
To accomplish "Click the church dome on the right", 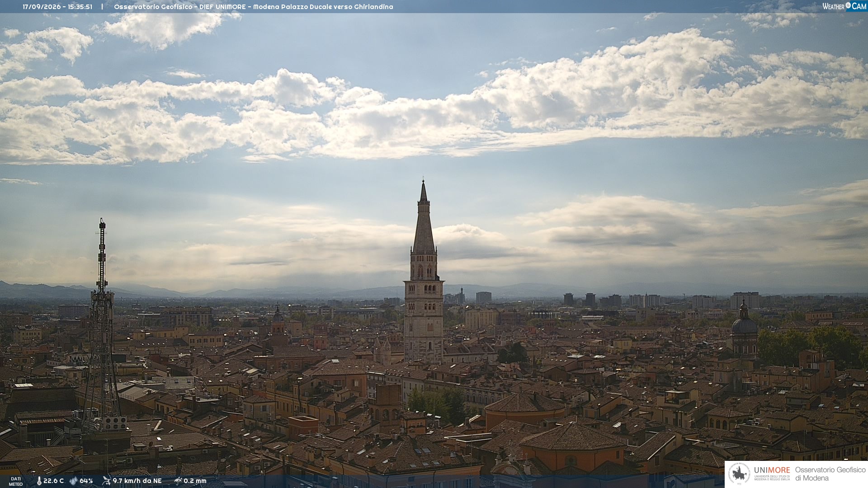I will click(744, 324).
